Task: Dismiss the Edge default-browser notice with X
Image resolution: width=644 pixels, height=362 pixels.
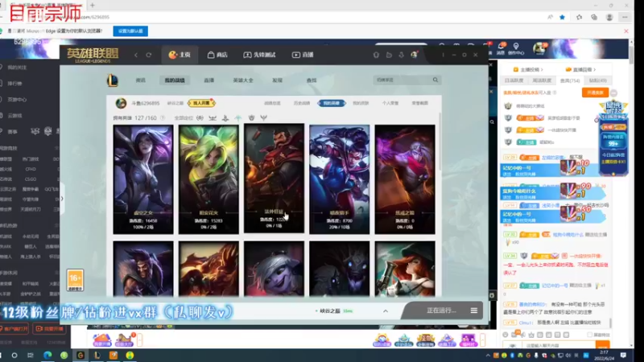Action: point(626,31)
